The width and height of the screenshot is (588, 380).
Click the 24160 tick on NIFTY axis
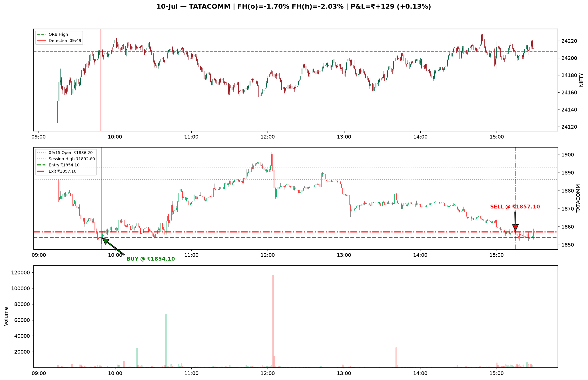[568, 93]
